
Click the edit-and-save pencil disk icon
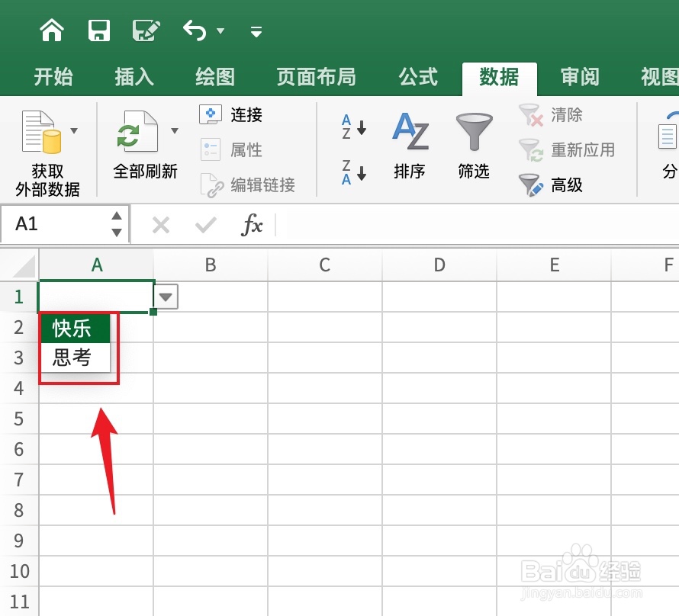click(x=146, y=30)
